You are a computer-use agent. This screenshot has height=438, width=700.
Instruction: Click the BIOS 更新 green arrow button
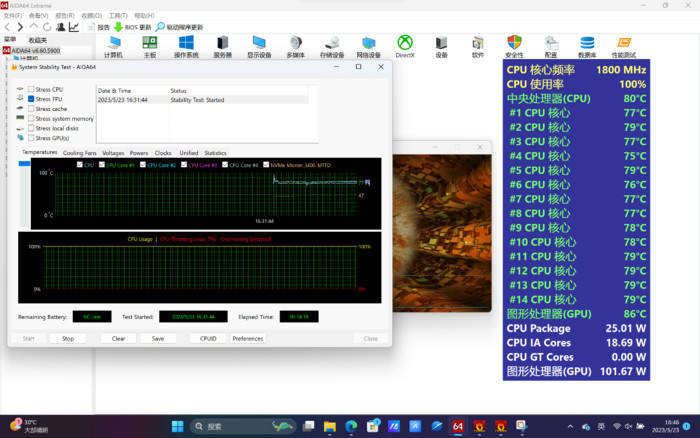coord(118,27)
